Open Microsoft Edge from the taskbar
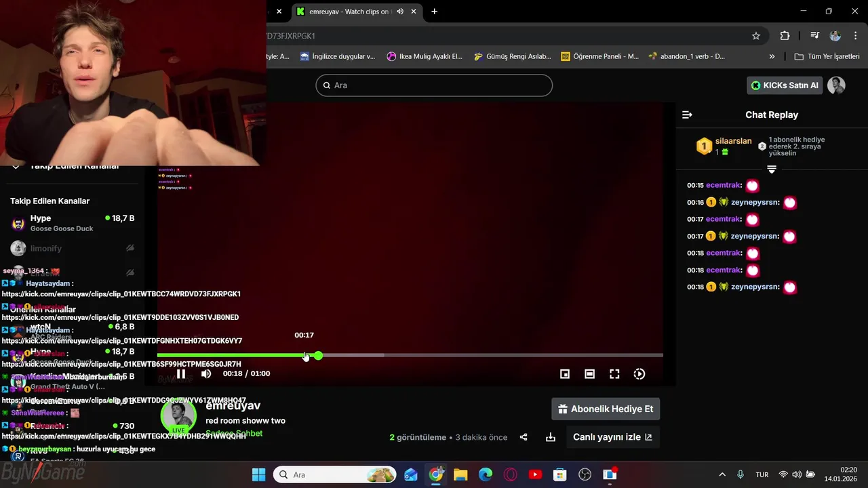 [x=486, y=474]
